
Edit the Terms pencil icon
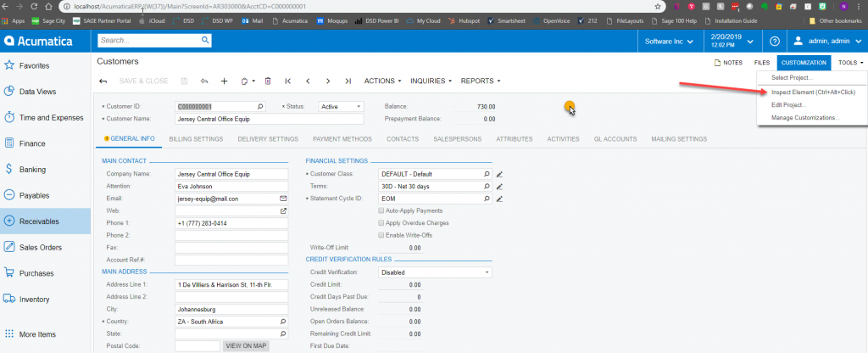click(499, 186)
